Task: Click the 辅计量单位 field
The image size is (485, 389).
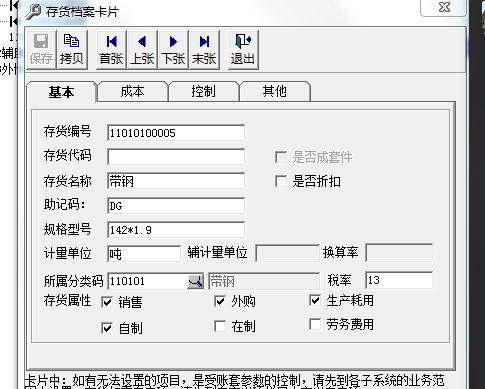Action: point(288,253)
